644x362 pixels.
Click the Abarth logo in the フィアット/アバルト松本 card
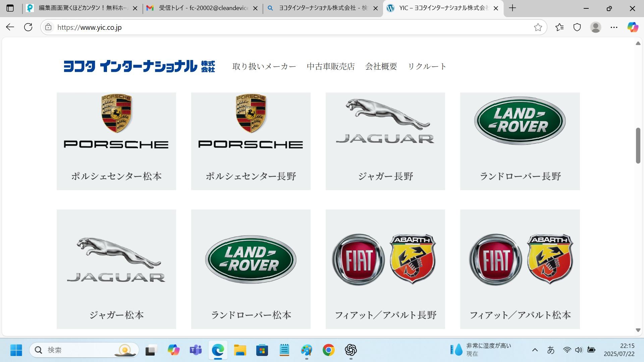pyautogui.click(x=550, y=259)
